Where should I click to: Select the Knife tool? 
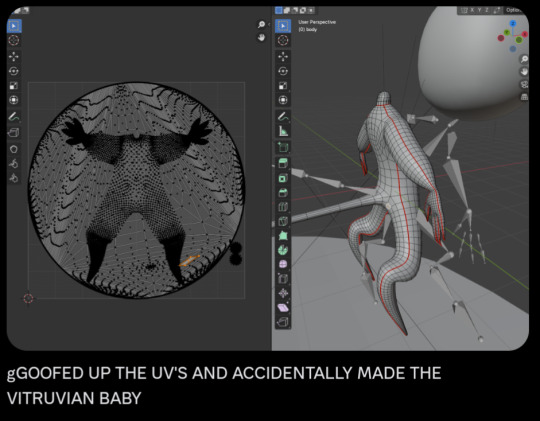tap(283, 221)
